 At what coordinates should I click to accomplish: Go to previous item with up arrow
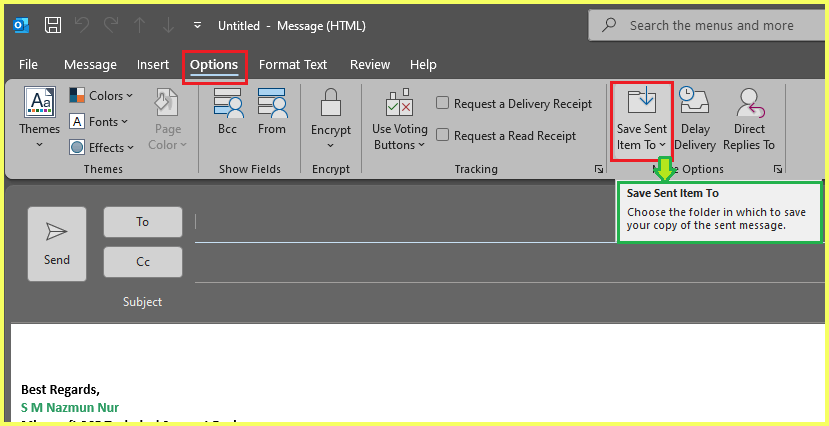pos(140,25)
